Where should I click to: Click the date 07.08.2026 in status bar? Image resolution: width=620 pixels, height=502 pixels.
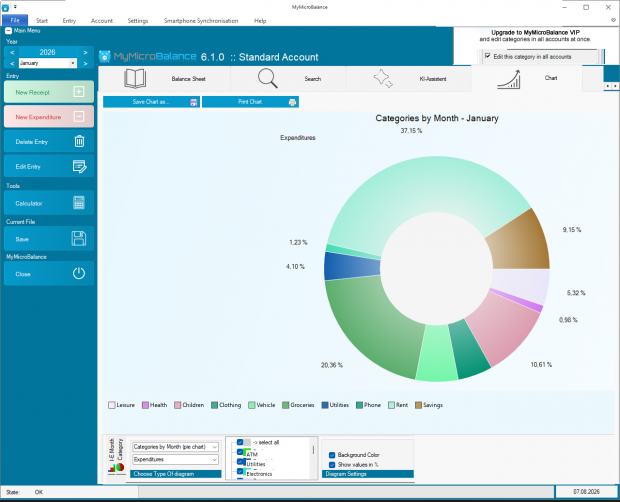tap(586, 492)
